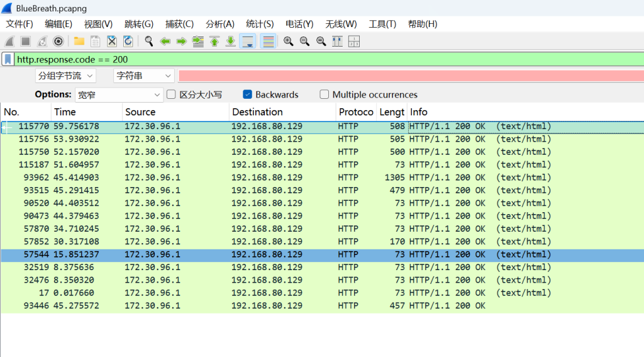
Task: Open a capture file via folder icon
Action: (79, 42)
